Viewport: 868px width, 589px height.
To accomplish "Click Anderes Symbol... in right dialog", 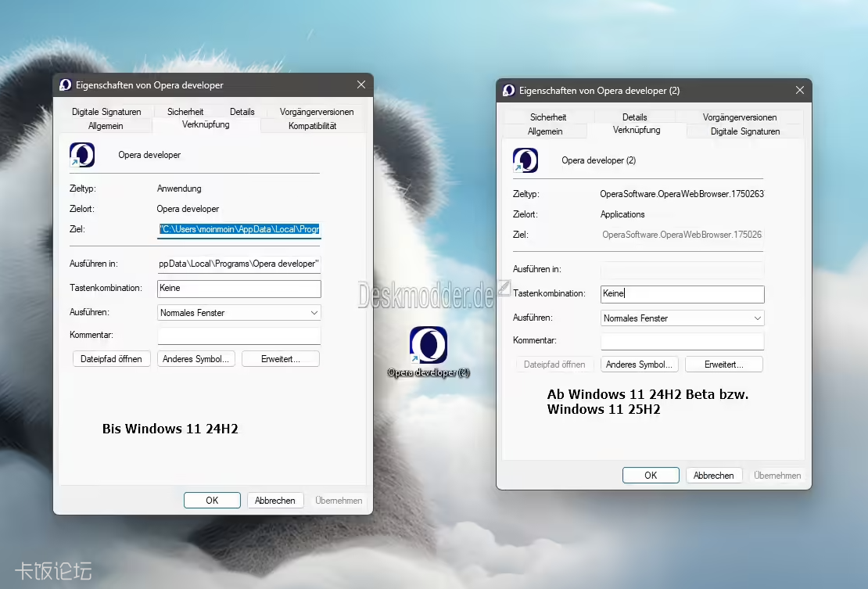I will pos(640,365).
